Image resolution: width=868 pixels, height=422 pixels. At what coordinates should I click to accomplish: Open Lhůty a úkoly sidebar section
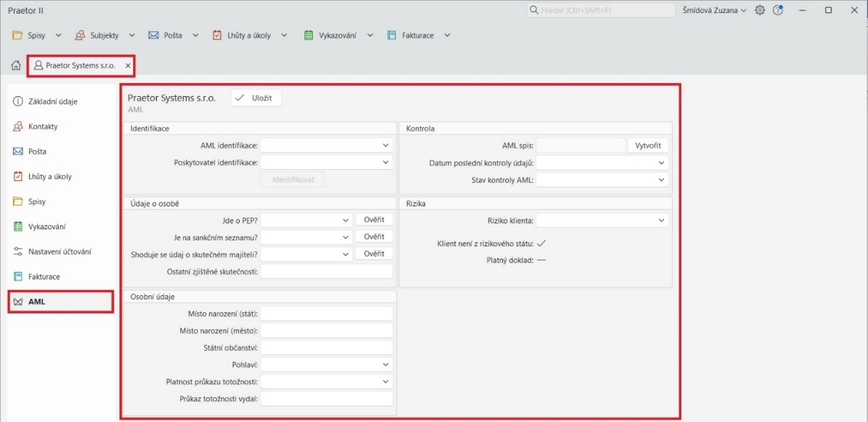50,176
